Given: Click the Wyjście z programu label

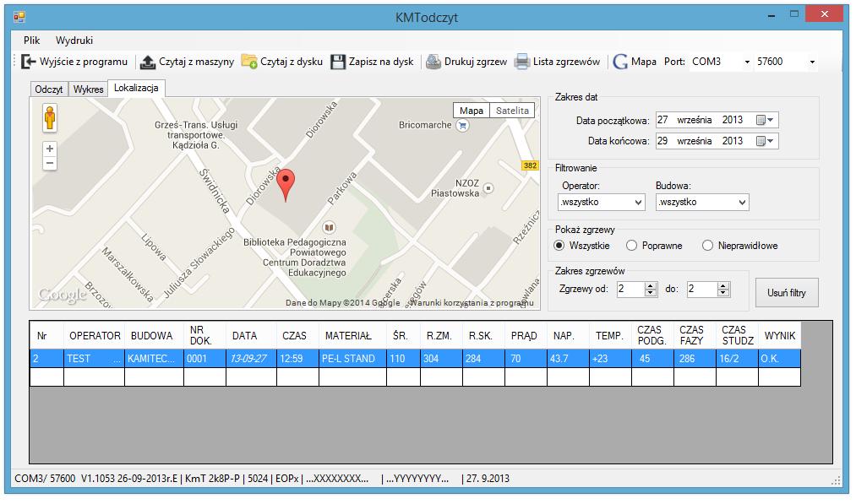Looking at the screenshot, I should (84, 62).
